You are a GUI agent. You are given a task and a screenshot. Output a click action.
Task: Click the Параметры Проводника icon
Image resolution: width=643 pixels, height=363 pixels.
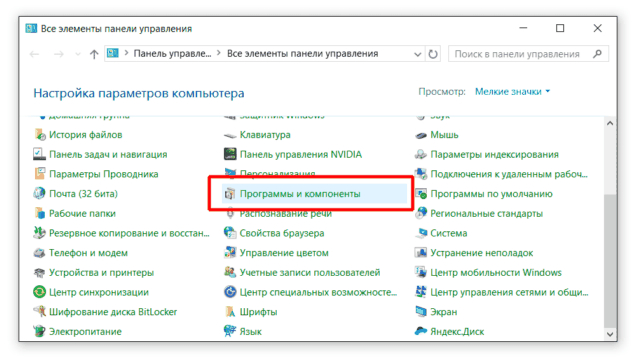click(x=39, y=174)
